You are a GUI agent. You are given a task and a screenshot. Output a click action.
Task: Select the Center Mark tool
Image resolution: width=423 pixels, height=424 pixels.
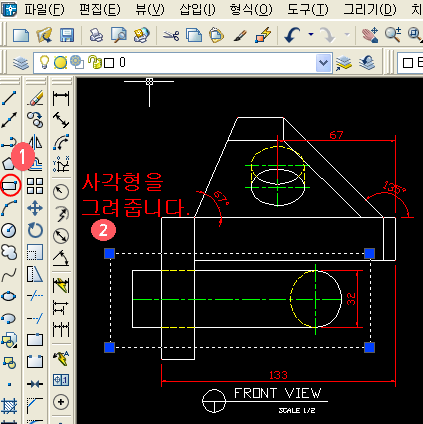pyautogui.click(x=61, y=402)
